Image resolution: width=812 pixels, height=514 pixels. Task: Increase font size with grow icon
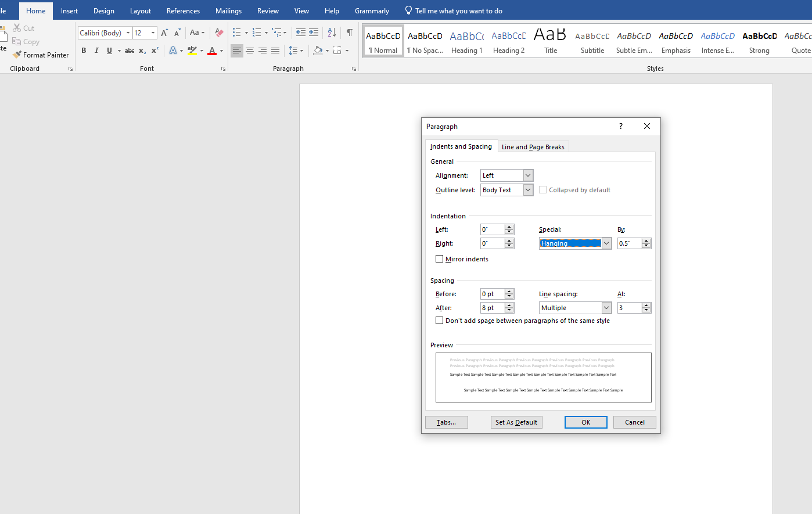click(164, 33)
